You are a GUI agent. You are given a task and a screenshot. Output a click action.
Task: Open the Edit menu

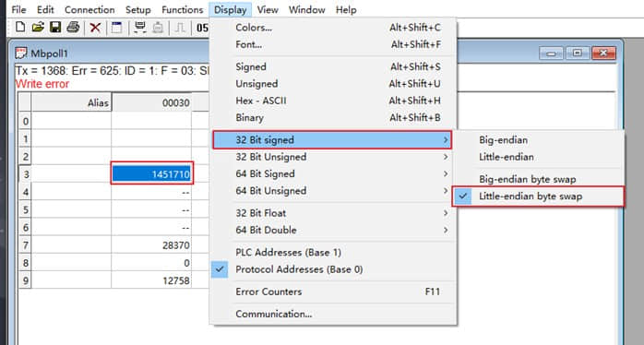point(45,9)
